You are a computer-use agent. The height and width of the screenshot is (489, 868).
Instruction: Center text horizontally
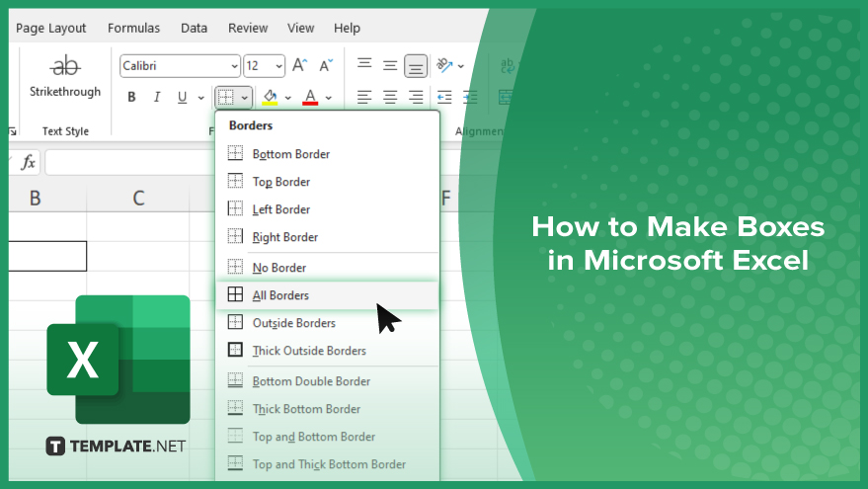click(390, 98)
